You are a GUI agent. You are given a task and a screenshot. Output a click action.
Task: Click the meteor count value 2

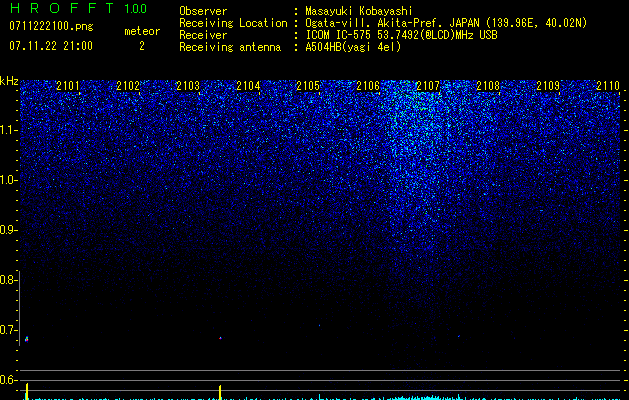click(142, 46)
